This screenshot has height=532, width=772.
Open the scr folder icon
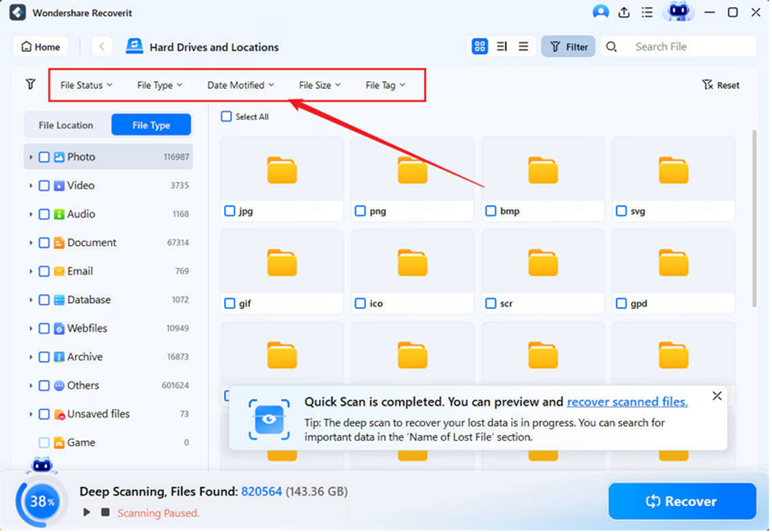pos(545,263)
